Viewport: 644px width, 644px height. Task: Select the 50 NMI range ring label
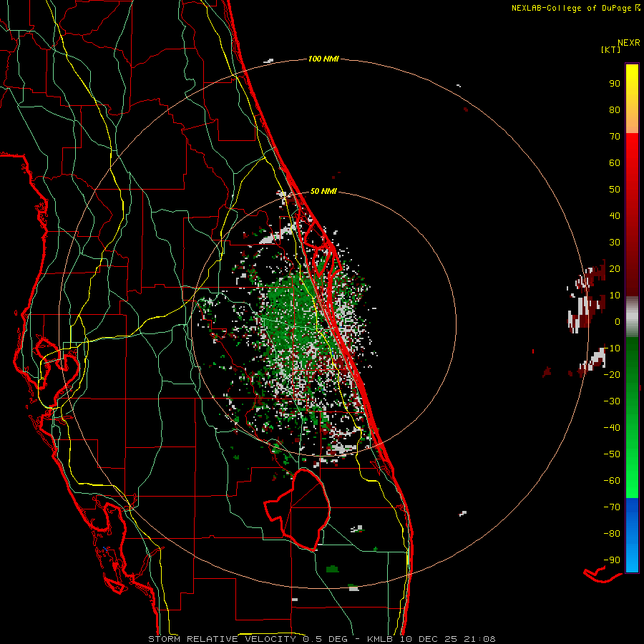click(323, 191)
